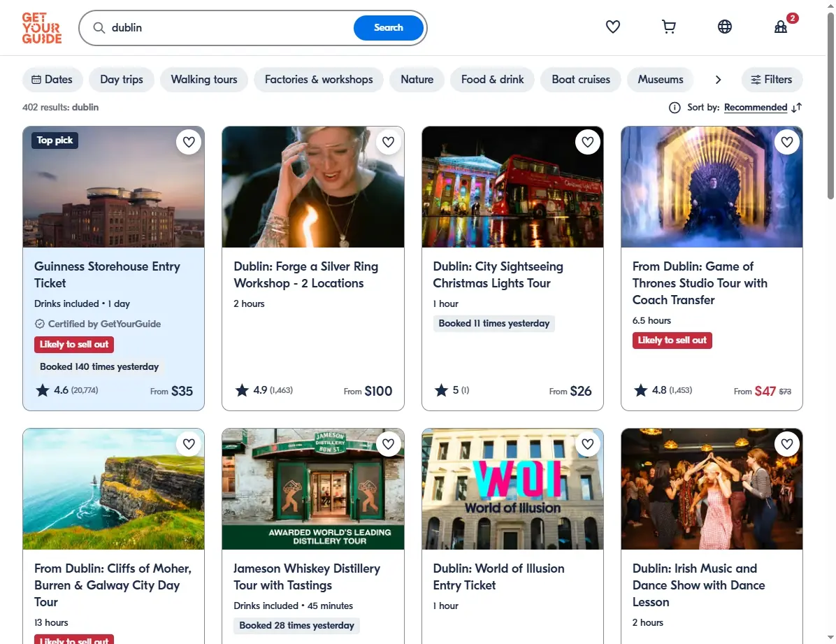
Task: Open the shopping cart icon
Action: click(668, 27)
